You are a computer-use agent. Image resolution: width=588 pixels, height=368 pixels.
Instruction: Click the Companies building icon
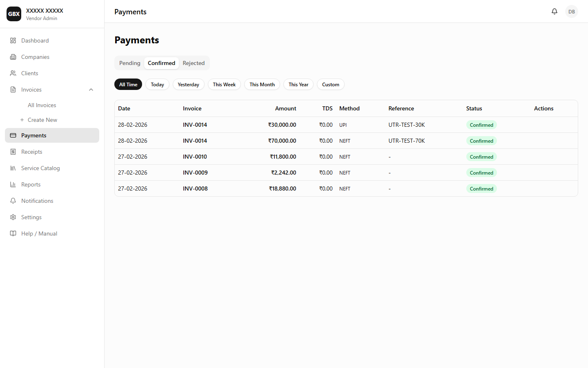point(13,57)
